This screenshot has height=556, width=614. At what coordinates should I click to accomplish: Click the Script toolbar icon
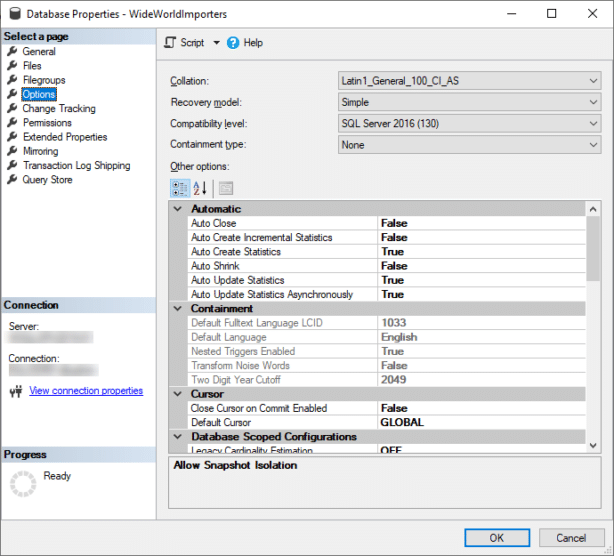[x=170, y=42]
